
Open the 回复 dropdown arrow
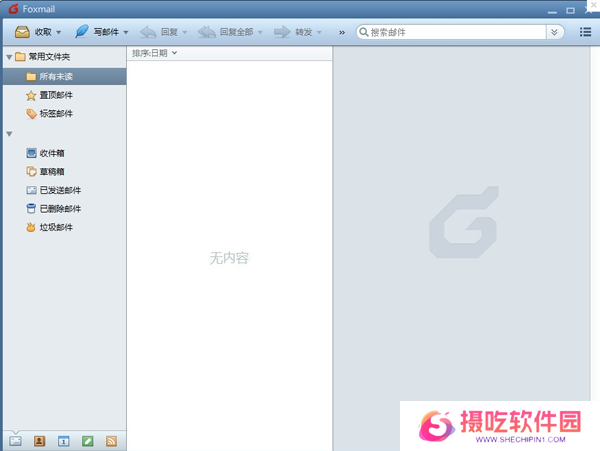click(185, 33)
